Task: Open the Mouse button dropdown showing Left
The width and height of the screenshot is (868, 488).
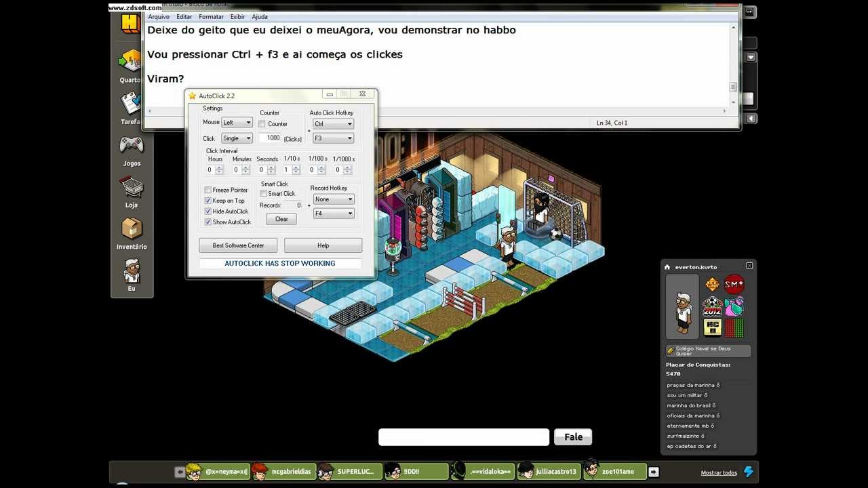Action: click(237, 123)
